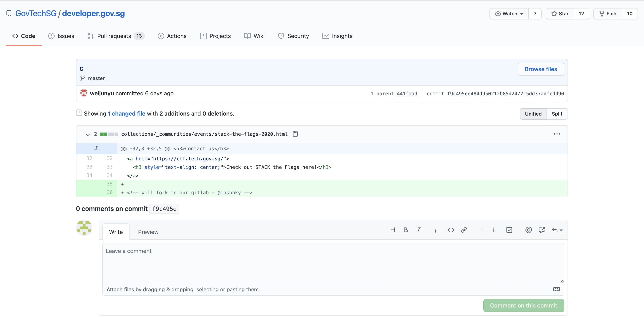Screen dimensions: 644x318
Task: Click the repository icon beside GovTechSG
Action: tap(9, 14)
